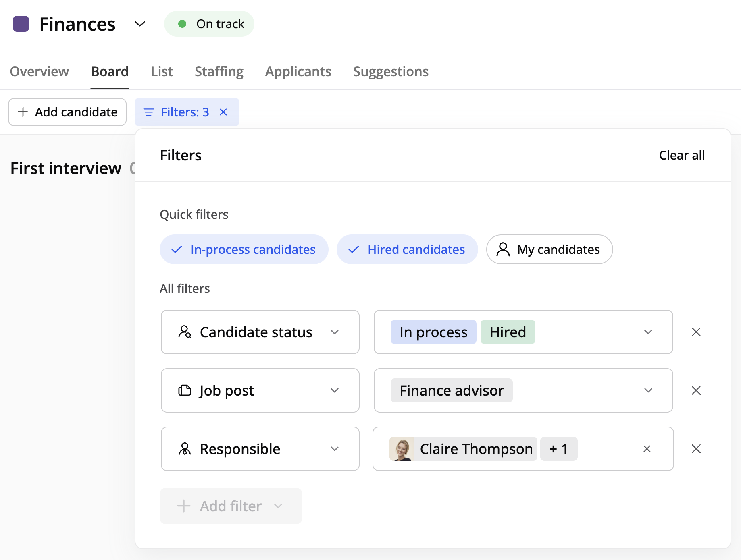This screenshot has width=741, height=560.
Task: Clear selected people in Responsible field
Action: coord(647,449)
